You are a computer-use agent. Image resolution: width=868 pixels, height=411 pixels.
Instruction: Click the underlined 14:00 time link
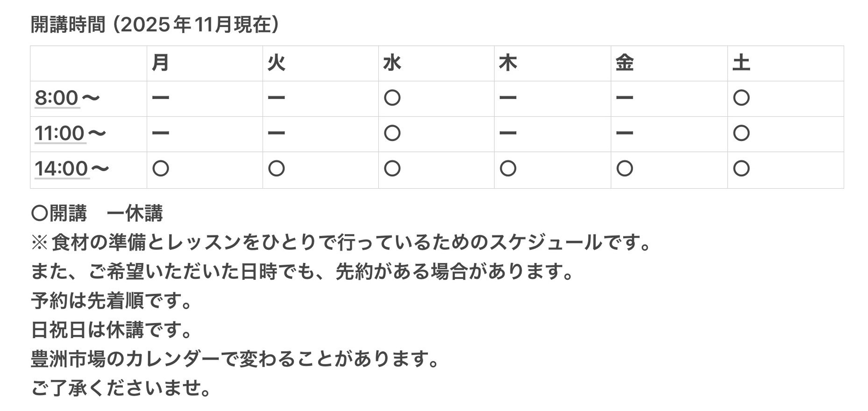click(62, 169)
